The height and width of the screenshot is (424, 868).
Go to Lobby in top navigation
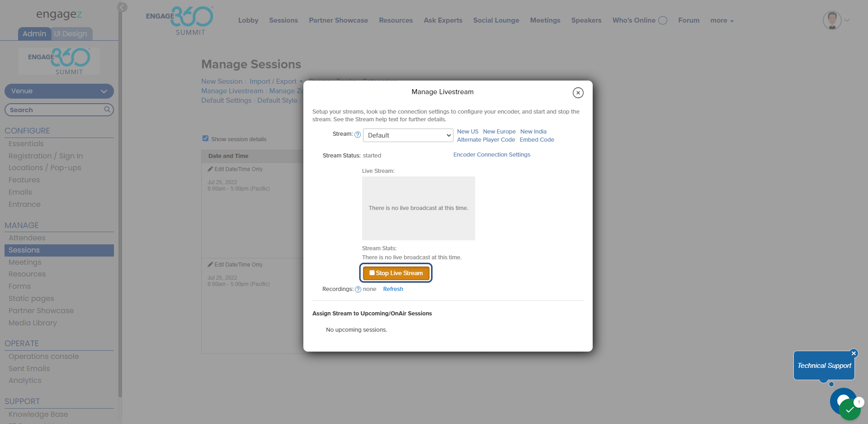tap(248, 20)
